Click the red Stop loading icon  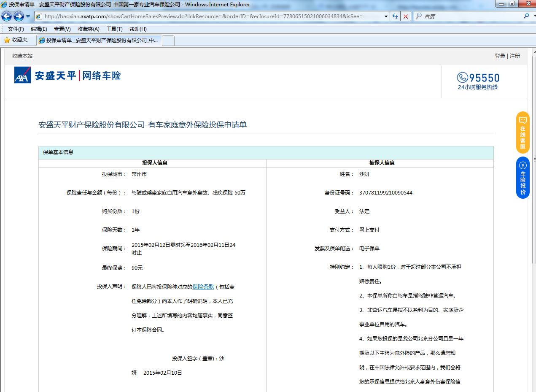coord(406,16)
